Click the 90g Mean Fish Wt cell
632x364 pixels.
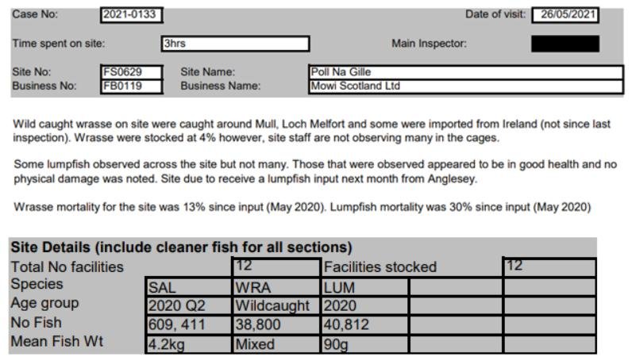point(364,345)
